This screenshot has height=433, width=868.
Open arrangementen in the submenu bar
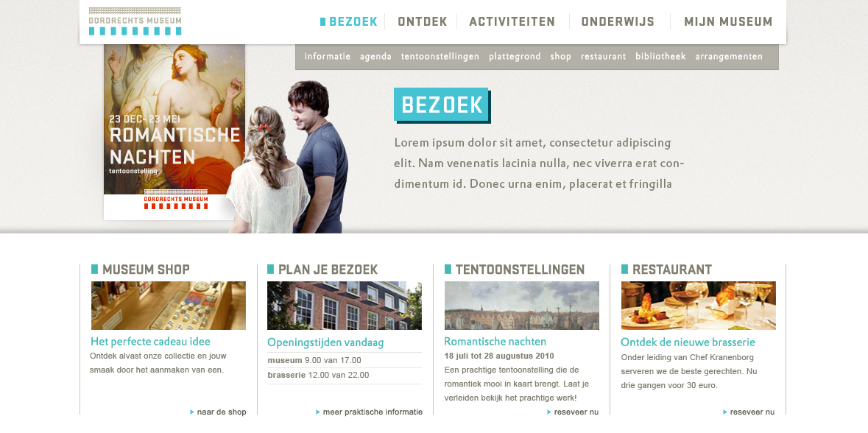729,57
